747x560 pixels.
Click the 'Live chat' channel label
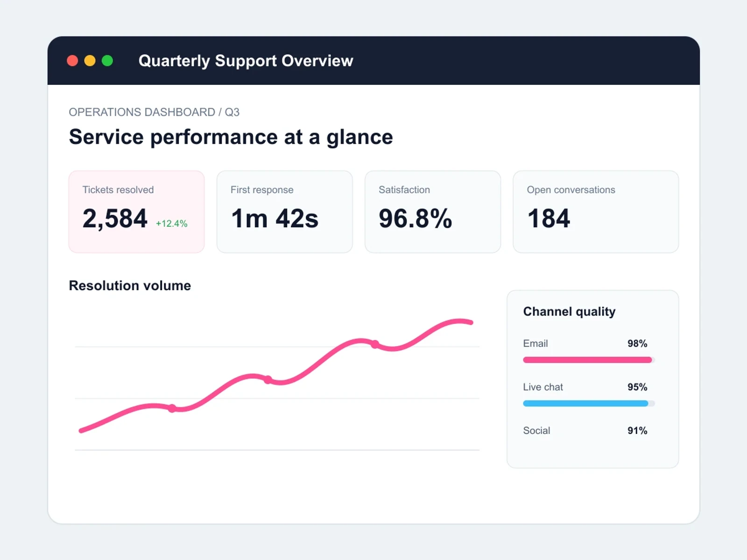(x=543, y=387)
